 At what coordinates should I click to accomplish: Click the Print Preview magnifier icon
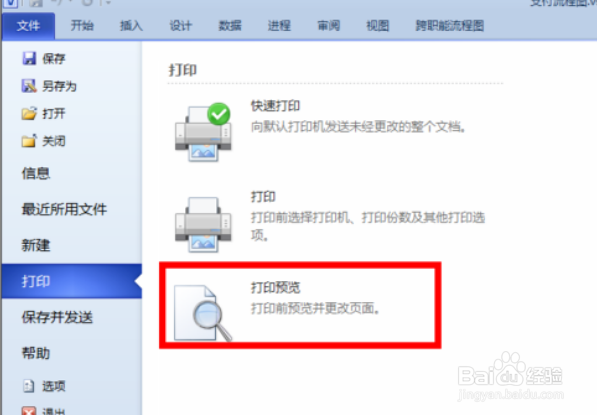coord(203,313)
